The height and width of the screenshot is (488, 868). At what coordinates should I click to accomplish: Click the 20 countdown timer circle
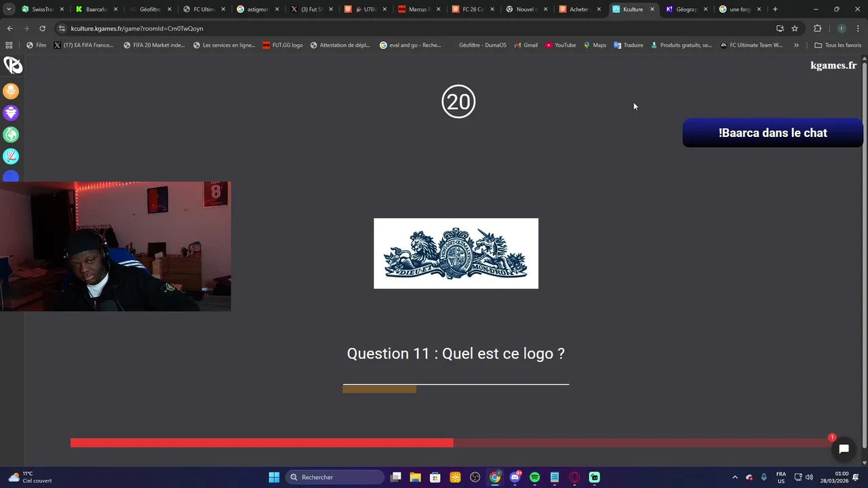coord(458,102)
